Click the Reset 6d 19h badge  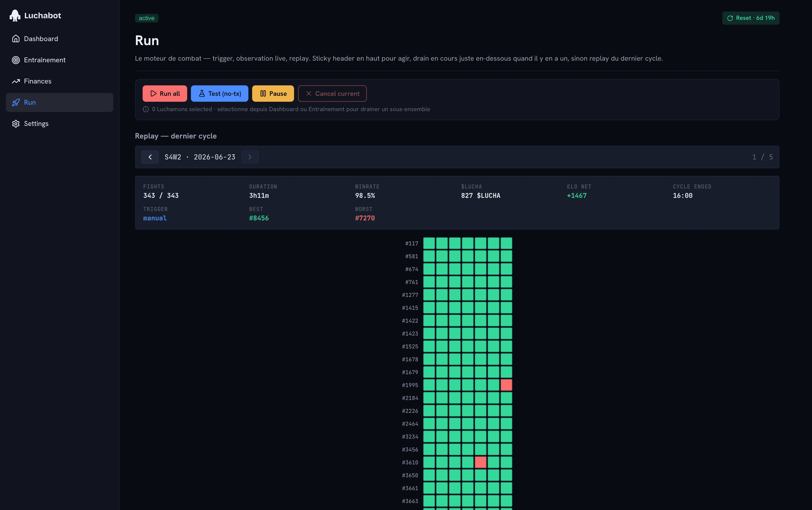point(751,18)
